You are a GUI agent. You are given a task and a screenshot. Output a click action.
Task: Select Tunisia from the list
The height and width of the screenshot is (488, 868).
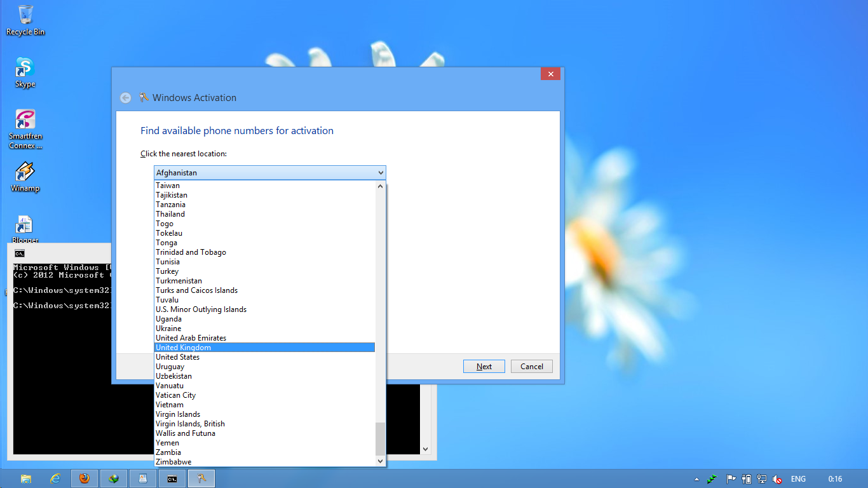265,262
